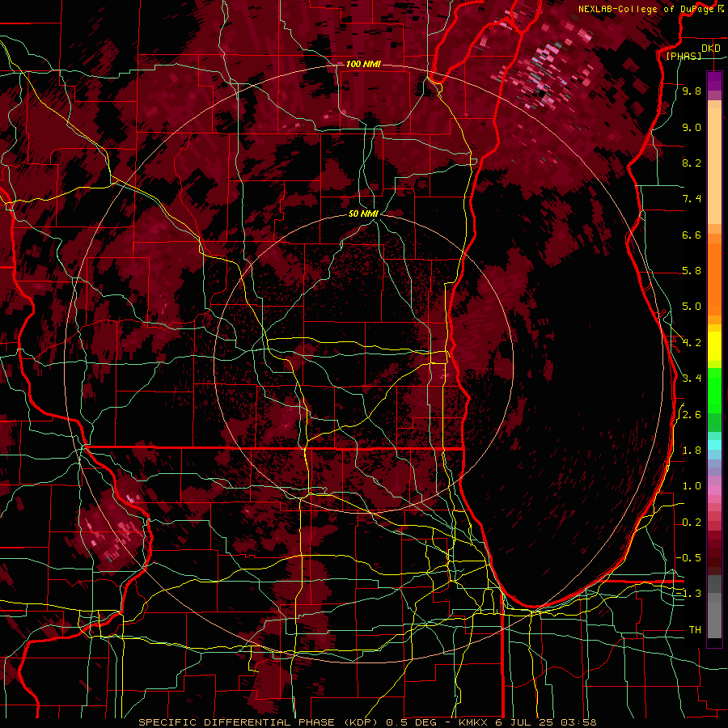Click the TH legend label
The height and width of the screenshot is (728, 728).
tap(695, 630)
